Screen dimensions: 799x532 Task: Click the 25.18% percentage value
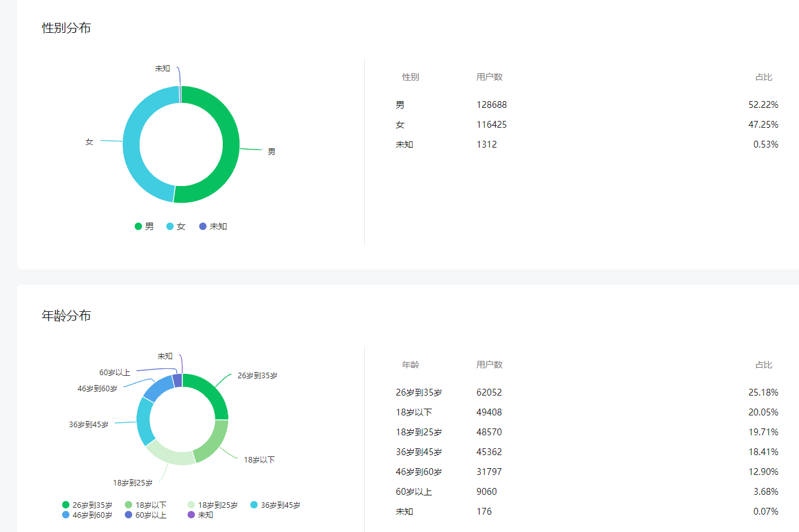764,392
